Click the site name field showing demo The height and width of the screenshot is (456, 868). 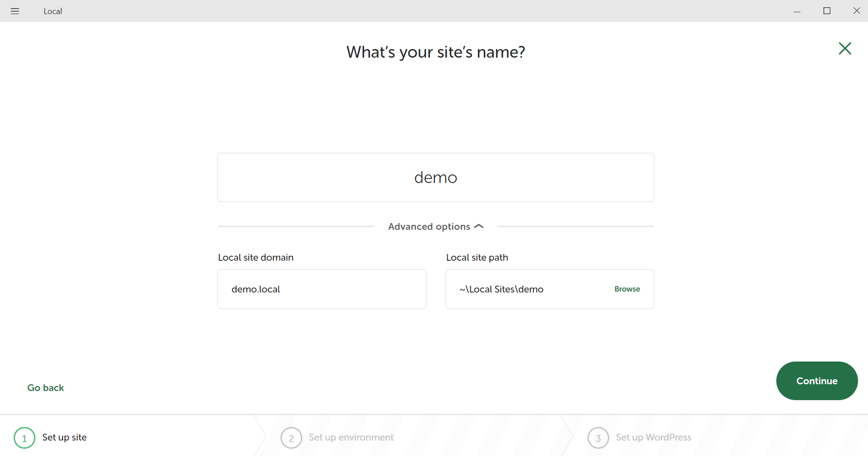click(435, 177)
